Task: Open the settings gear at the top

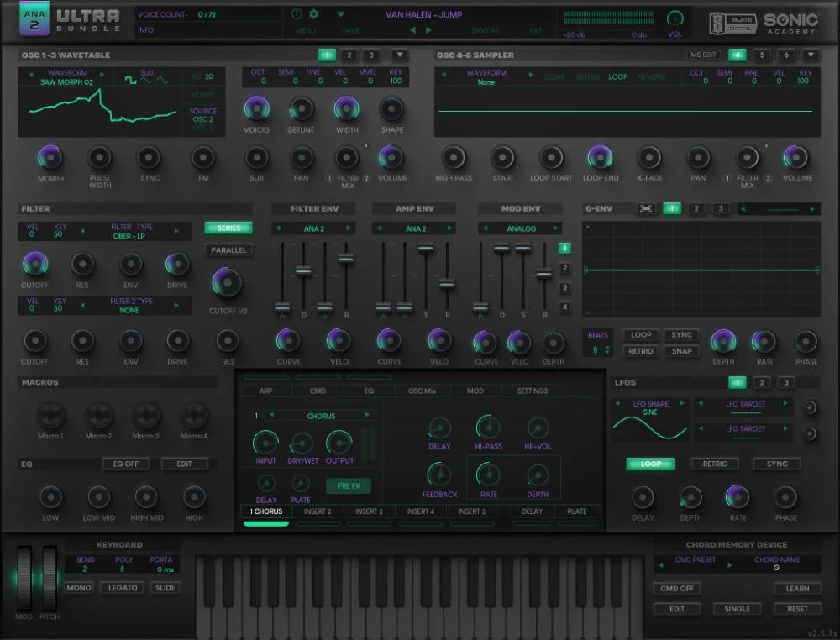Action: (314, 13)
